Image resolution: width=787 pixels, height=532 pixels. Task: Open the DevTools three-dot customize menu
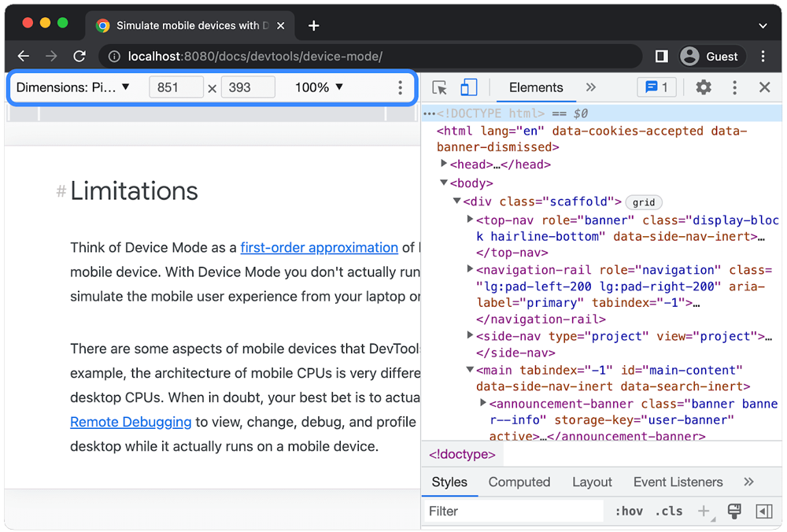tap(734, 87)
